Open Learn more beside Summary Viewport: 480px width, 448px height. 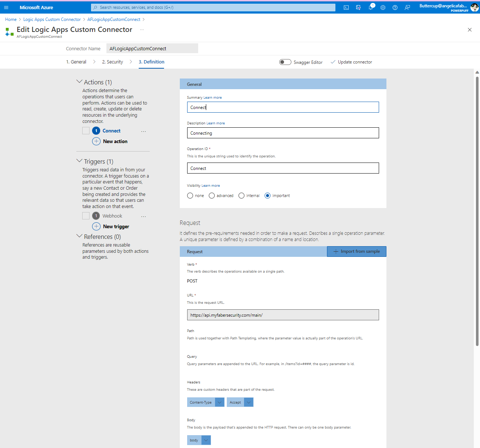(x=213, y=97)
